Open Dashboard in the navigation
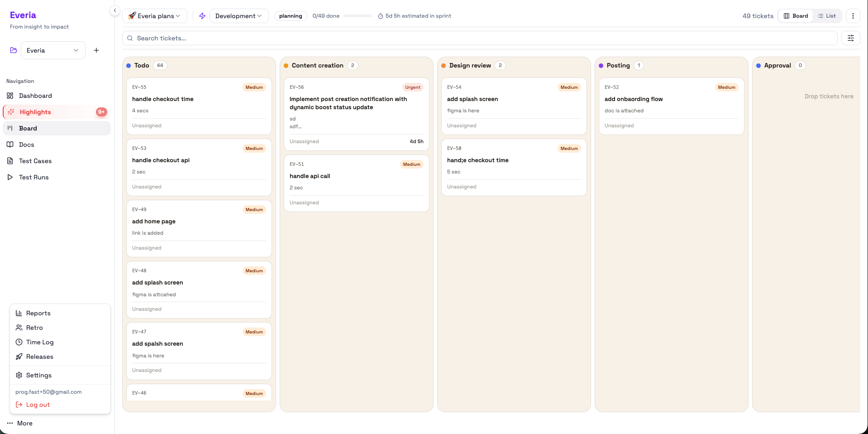 click(57, 96)
